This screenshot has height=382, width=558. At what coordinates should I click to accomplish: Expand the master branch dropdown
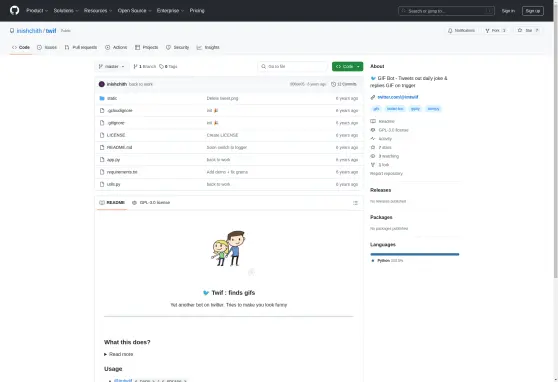pyautogui.click(x=112, y=67)
